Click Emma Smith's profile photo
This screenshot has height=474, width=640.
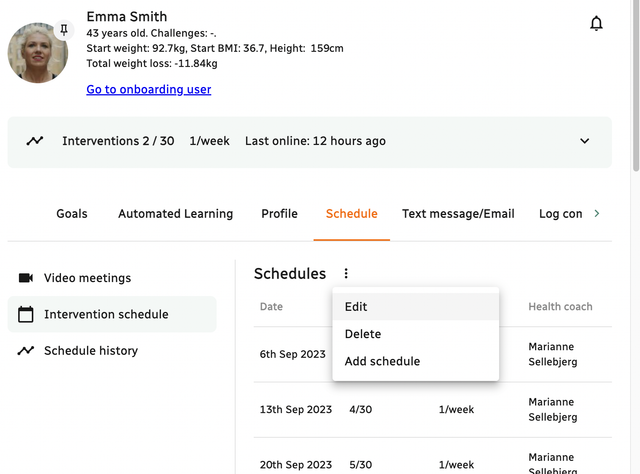point(38,54)
